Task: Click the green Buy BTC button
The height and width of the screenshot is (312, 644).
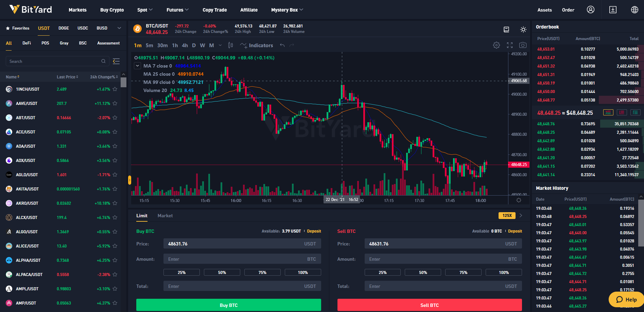Action: [229, 305]
